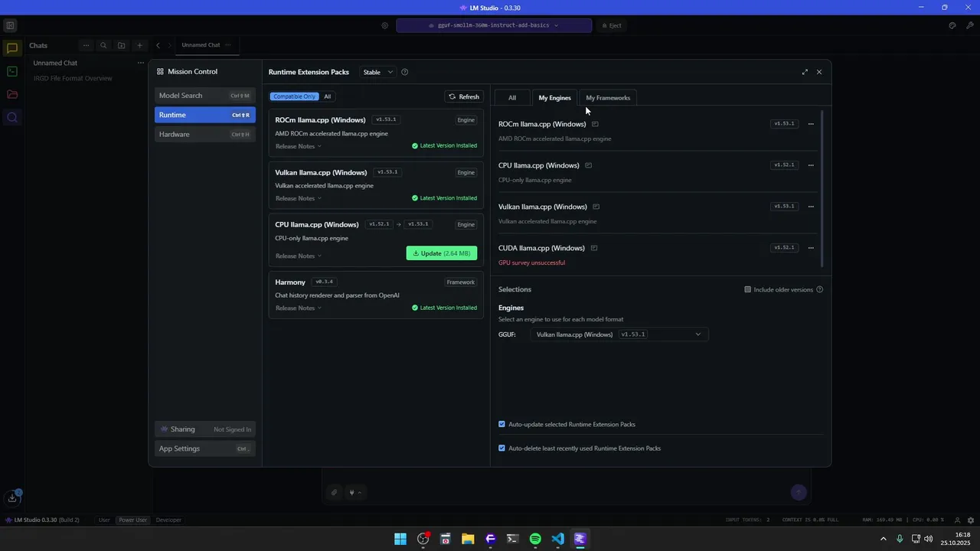This screenshot has height=551, width=980.
Task: Click the palette appearance icon at top-right
Action: click(x=952, y=25)
